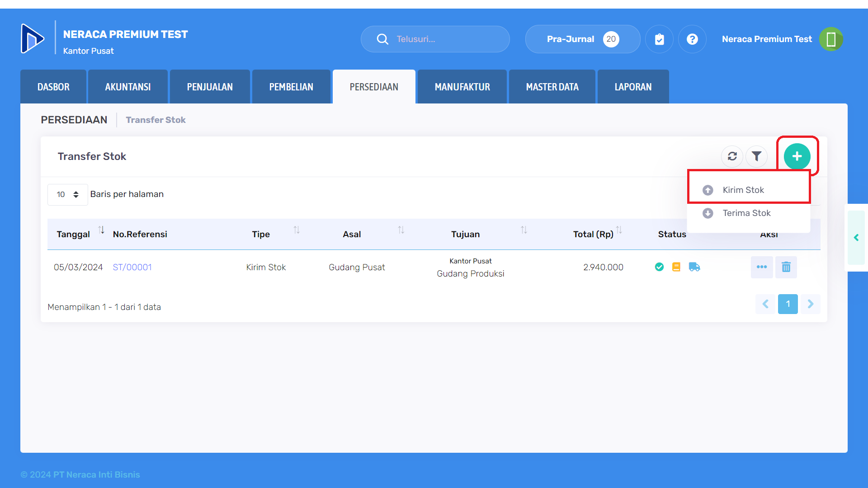Click the Menampilkan 1 - 1 dari 1 data text
868x488 pixels.
tap(104, 307)
